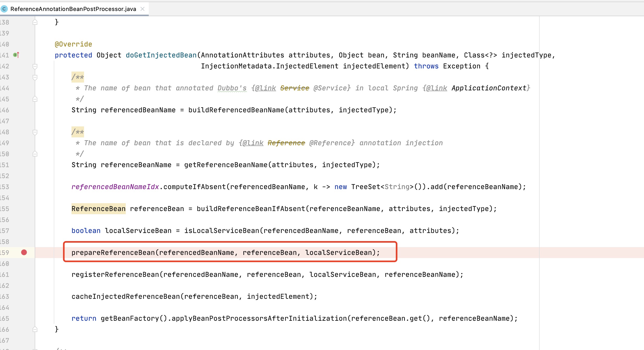Click the overrides-method gutter icon at line 141
The height and width of the screenshot is (350, 644).
[x=16, y=55]
